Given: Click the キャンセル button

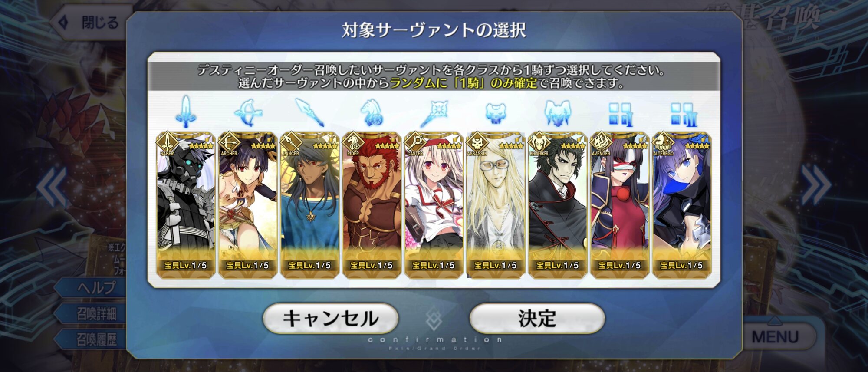Looking at the screenshot, I should [331, 318].
